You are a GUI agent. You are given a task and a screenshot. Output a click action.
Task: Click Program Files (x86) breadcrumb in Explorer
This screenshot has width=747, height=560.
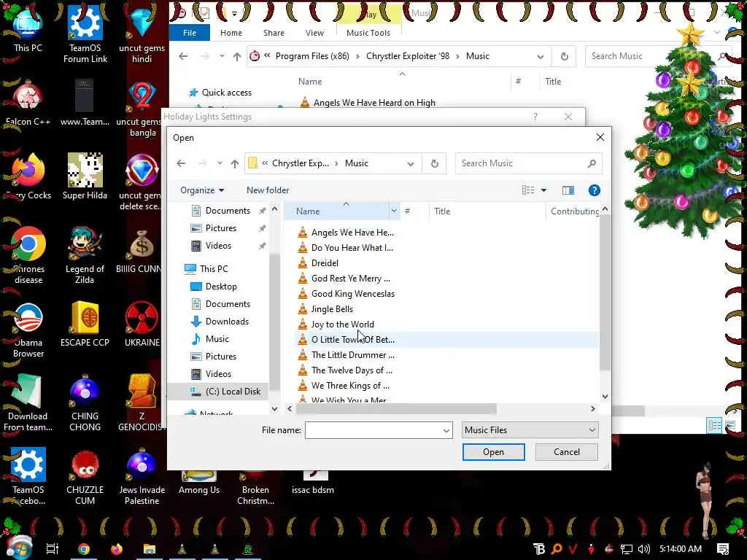tap(312, 56)
